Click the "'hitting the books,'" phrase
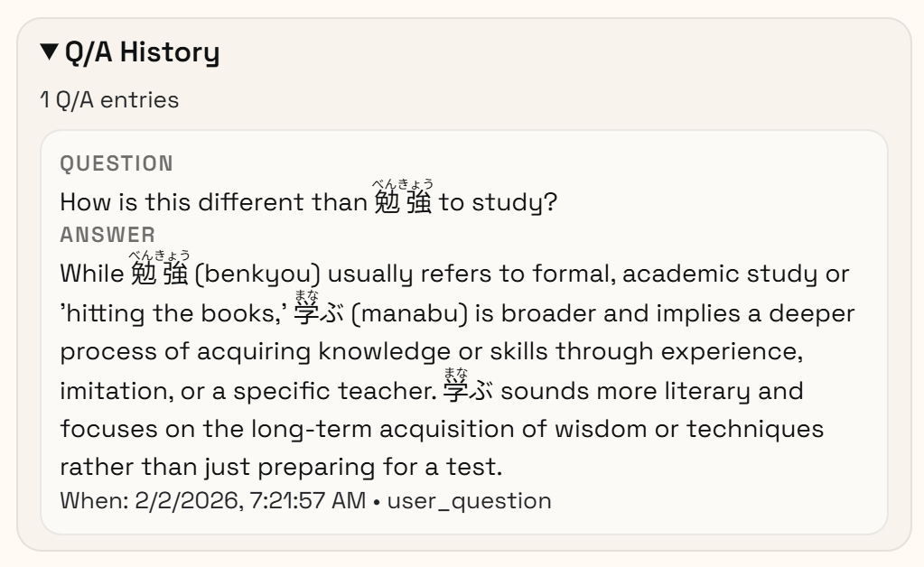The image size is (924, 567). tap(173, 313)
